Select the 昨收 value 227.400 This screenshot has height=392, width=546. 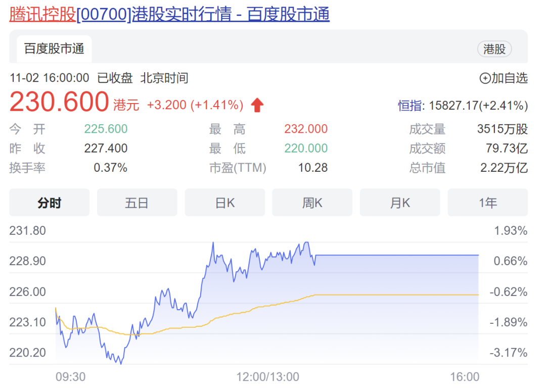[x=106, y=149]
